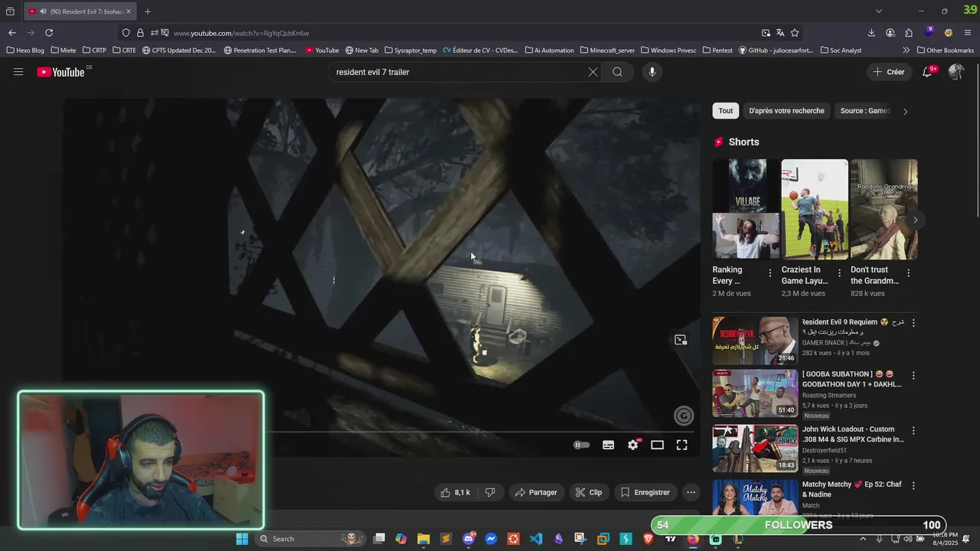Open Matchy Matchy Ep 52 video title
This screenshot has height=551, width=980.
click(852, 490)
